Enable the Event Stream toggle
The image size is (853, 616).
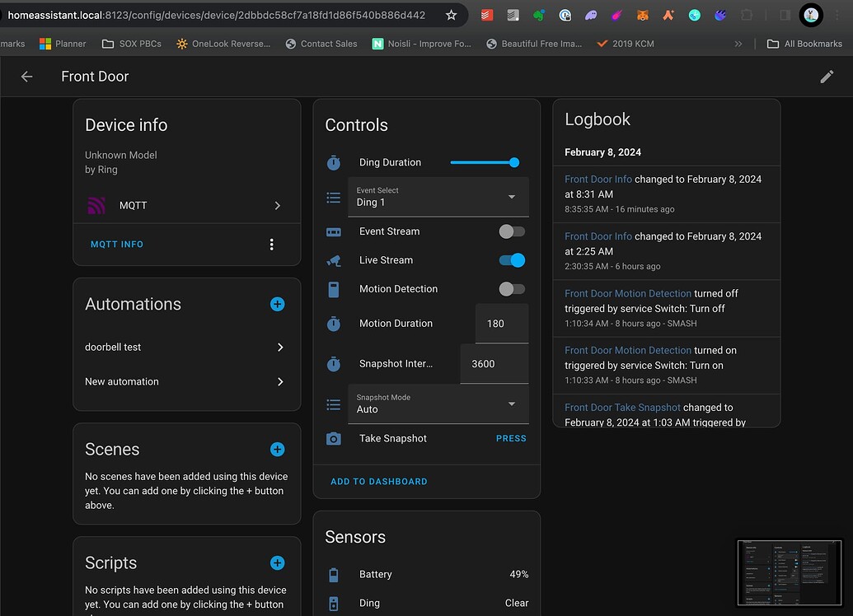[512, 231]
